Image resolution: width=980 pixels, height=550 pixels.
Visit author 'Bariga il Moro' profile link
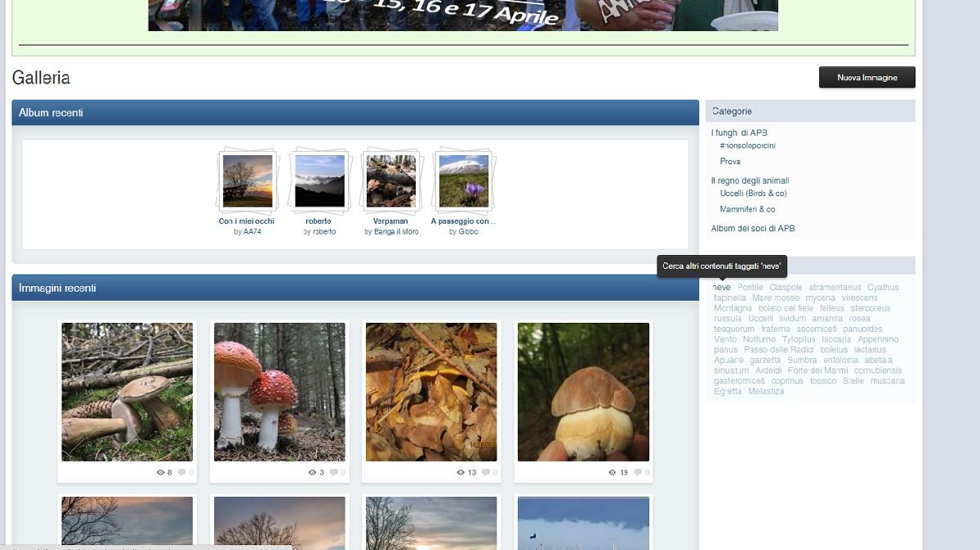396,232
